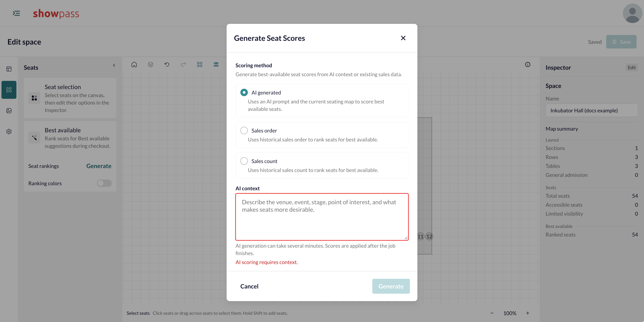
Task: Click the layers toolbar icon
Action: pos(151,64)
